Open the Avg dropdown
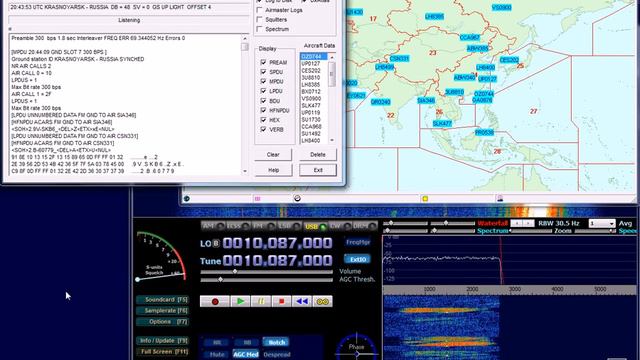The image size is (640, 360). point(602,223)
